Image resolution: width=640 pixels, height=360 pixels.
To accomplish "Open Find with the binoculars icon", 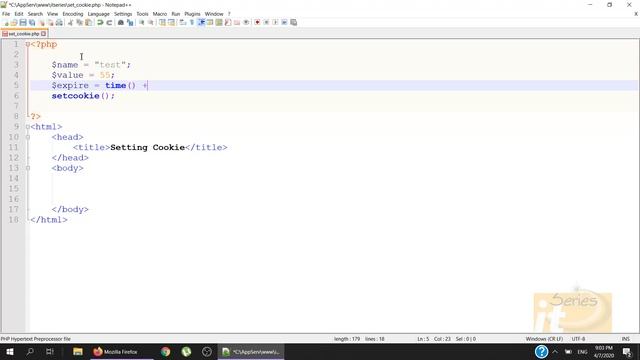I will click(x=120, y=22).
